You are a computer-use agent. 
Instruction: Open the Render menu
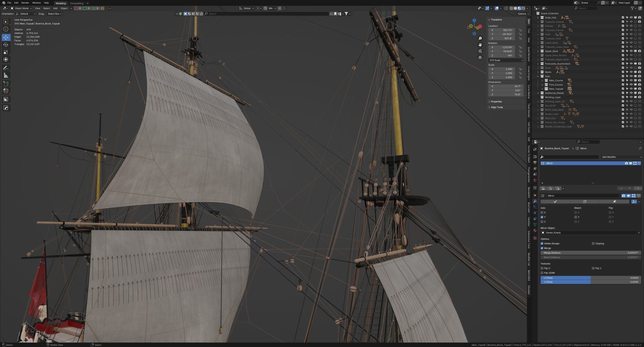click(x=25, y=3)
